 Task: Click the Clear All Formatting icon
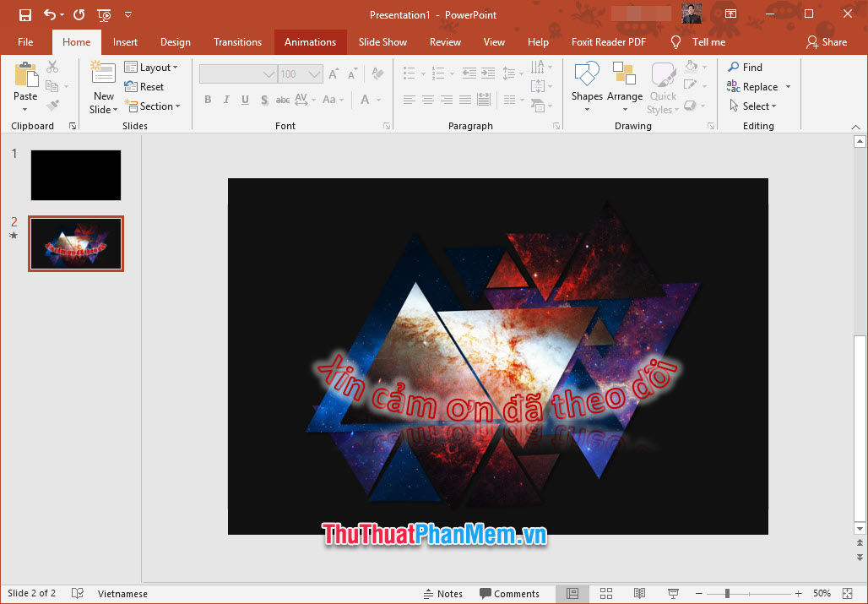point(377,73)
